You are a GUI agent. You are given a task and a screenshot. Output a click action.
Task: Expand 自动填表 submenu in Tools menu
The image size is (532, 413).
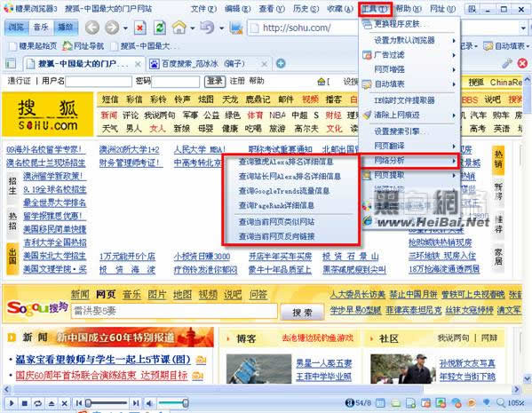[409, 83]
